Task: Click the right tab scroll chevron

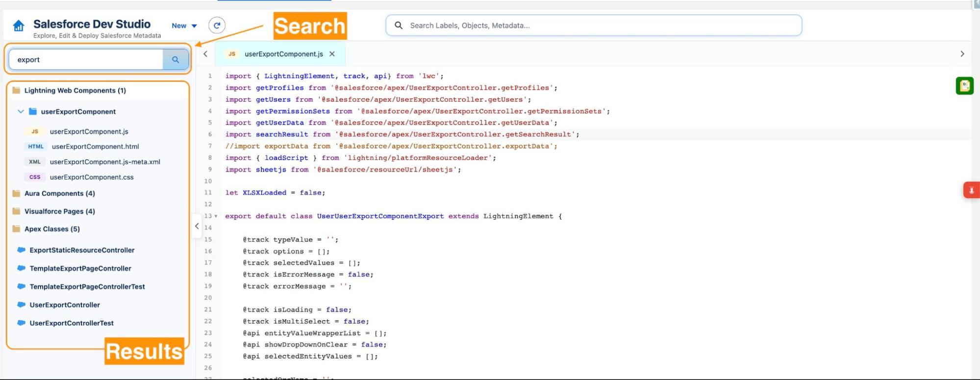Action: point(962,54)
